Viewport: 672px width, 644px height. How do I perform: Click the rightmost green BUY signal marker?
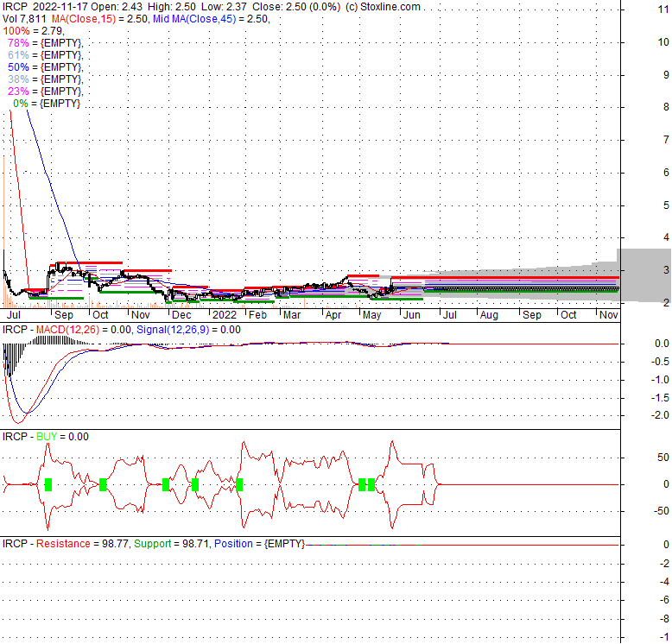371,484
